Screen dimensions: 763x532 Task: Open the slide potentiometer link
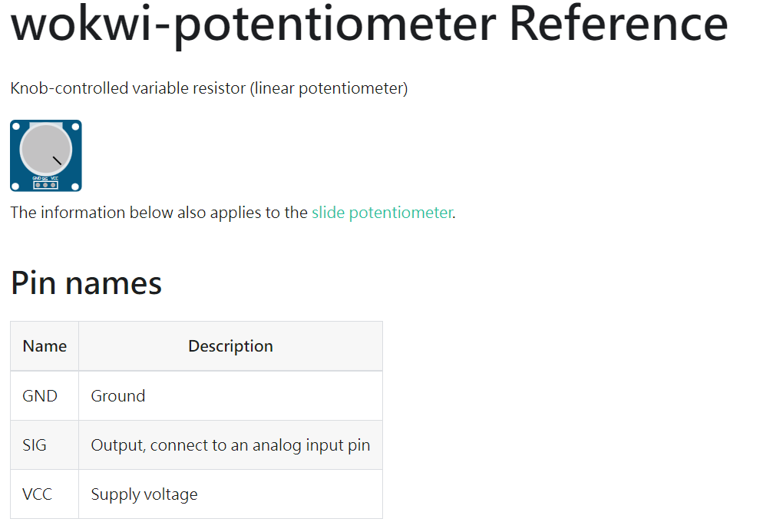[382, 213]
